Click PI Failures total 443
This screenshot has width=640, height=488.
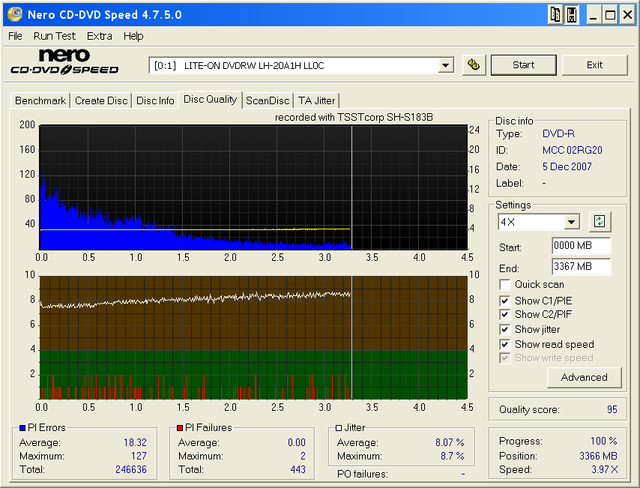tap(298, 469)
